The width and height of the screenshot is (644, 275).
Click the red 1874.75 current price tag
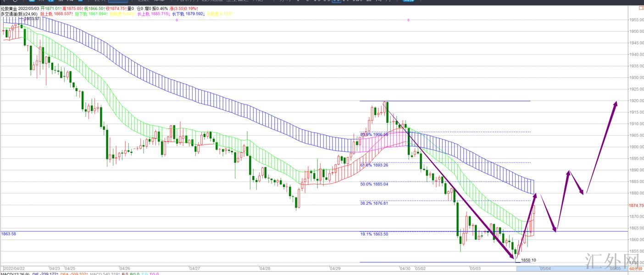pyautogui.click(x=637, y=205)
